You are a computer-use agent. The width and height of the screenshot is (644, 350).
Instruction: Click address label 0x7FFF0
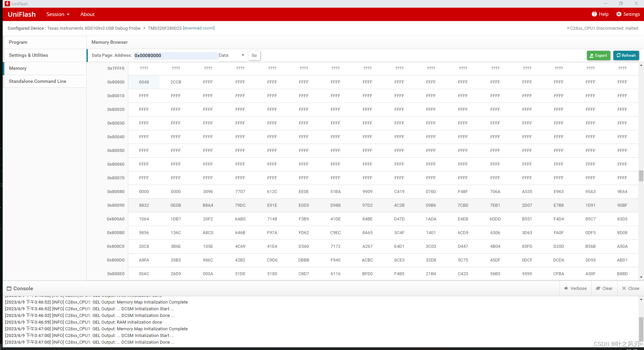[116, 68]
